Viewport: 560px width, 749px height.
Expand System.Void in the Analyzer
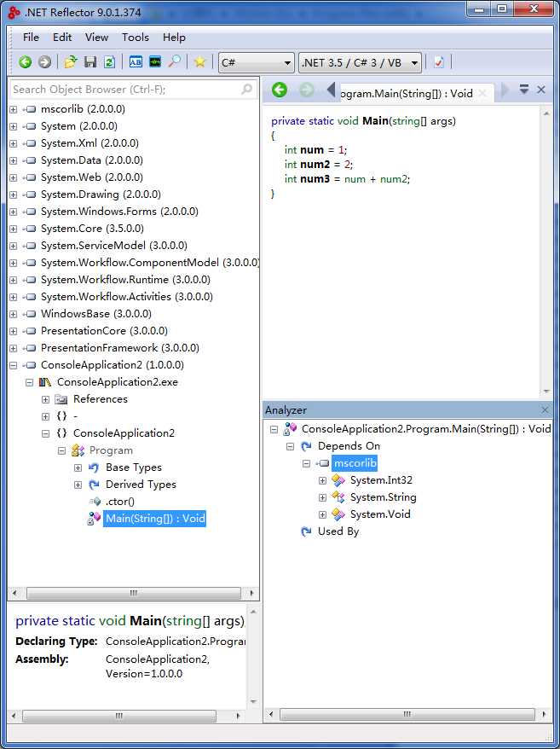click(x=323, y=514)
